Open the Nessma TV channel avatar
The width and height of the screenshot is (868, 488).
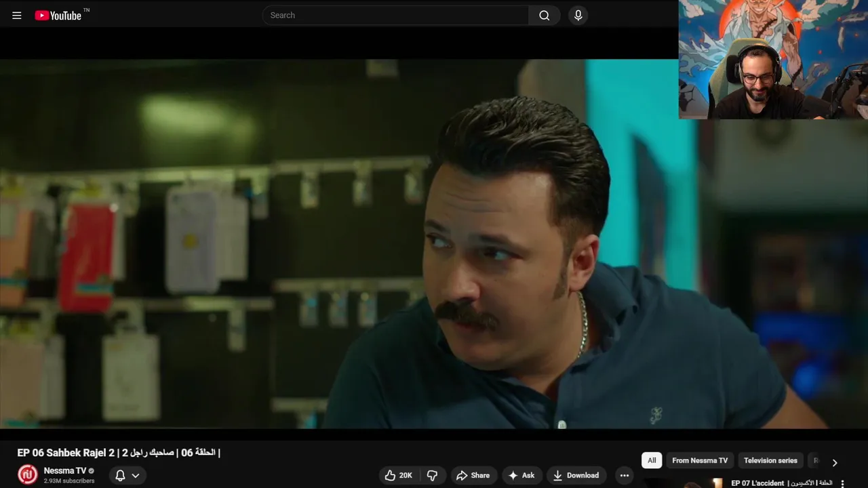click(x=28, y=474)
